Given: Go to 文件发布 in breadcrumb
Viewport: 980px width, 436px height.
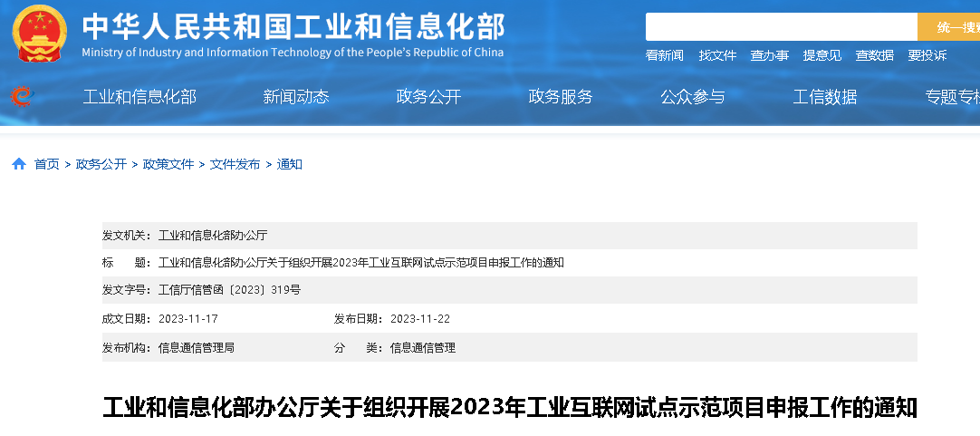Looking at the screenshot, I should coord(235,164).
